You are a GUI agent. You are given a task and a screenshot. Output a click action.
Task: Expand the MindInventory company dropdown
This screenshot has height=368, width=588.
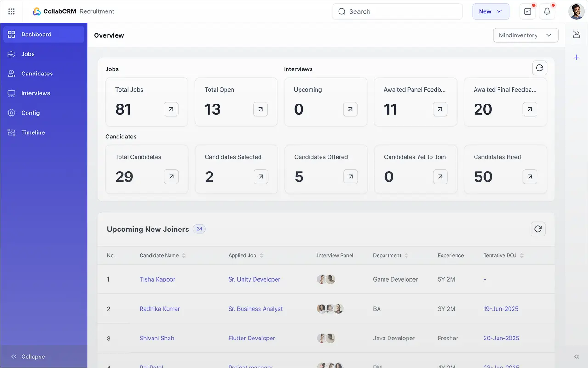(526, 35)
